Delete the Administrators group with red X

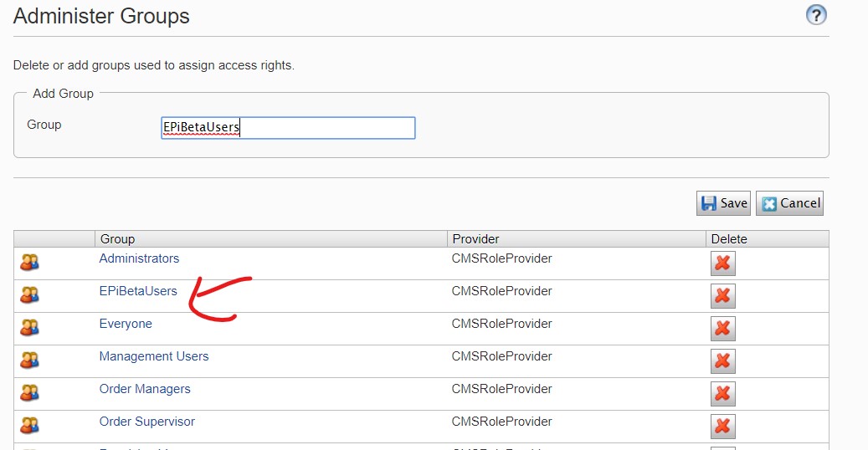click(x=723, y=263)
